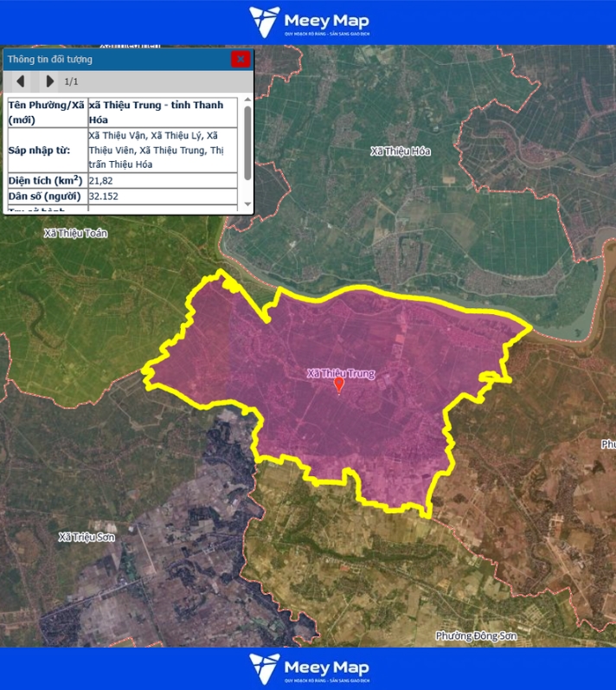Viewport: 616px width, 690px height.
Task: Click the Tên Phường/Xã (mới) row header
Action: coord(47,112)
